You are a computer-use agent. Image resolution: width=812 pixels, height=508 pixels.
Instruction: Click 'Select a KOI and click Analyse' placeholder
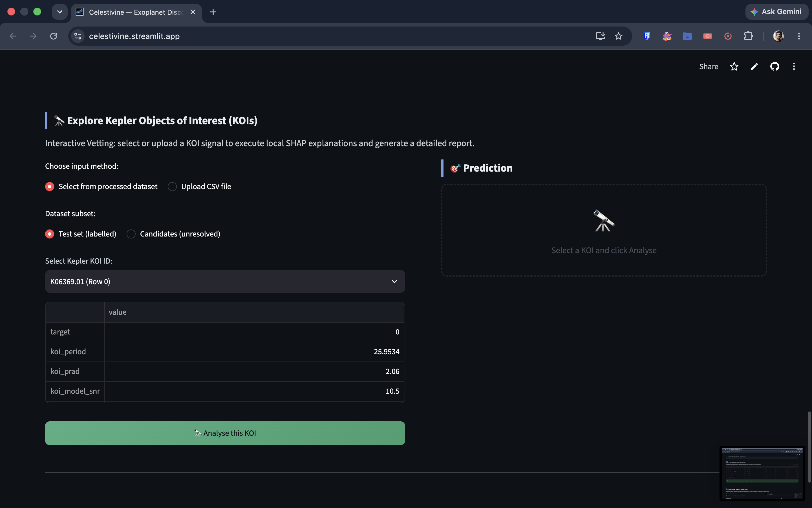point(604,250)
